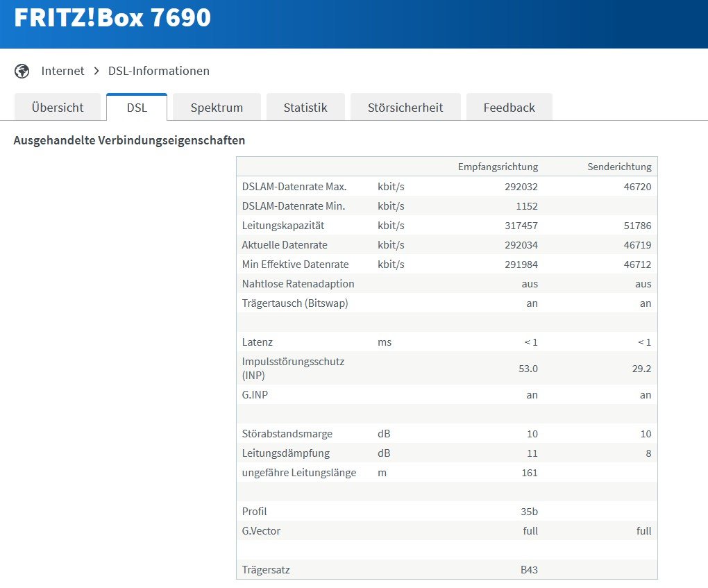Select the Nahtlose Ratenadaption label
Viewport: 708px width, 588px height.
coord(298,284)
